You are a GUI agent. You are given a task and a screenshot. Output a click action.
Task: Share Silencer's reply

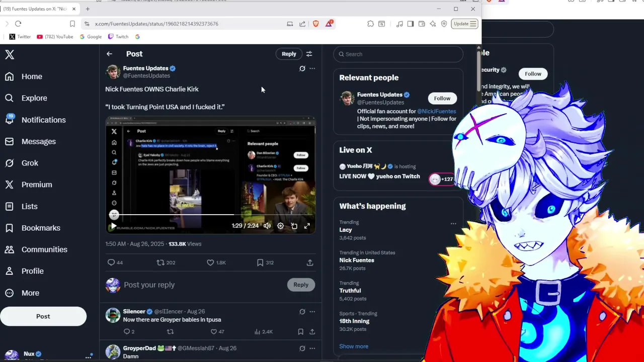[312, 332]
